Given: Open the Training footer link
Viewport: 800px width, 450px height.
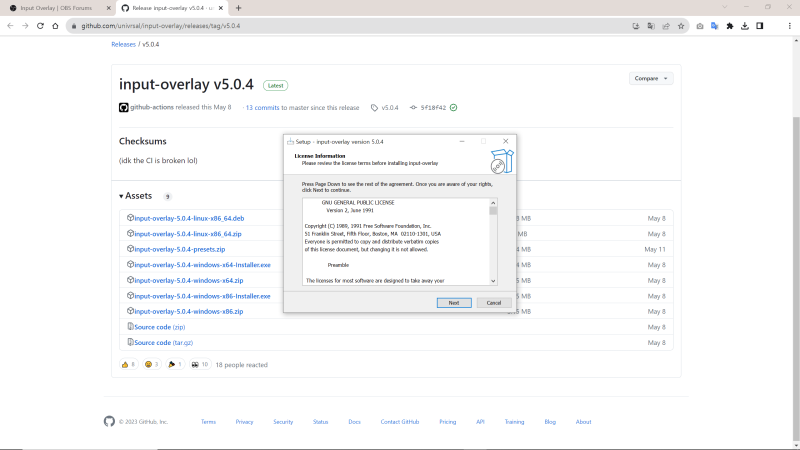Looking at the screenshot, I should coord(514,422).
